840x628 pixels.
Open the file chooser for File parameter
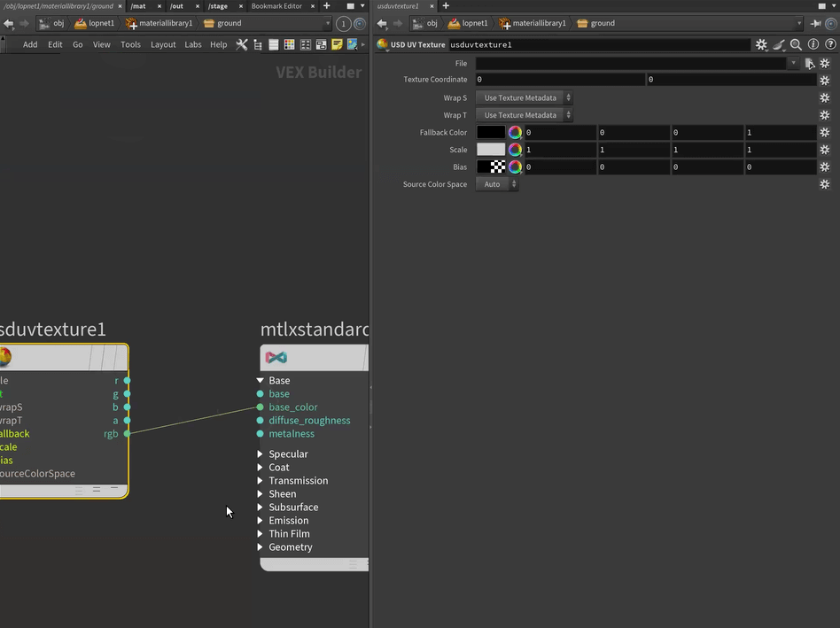point(809,64)
